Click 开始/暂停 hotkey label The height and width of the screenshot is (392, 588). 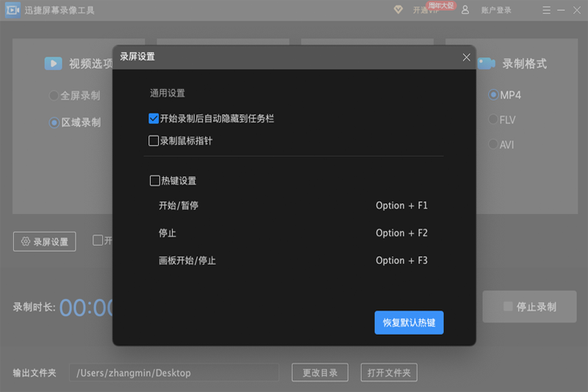click(x=179, y=206)
